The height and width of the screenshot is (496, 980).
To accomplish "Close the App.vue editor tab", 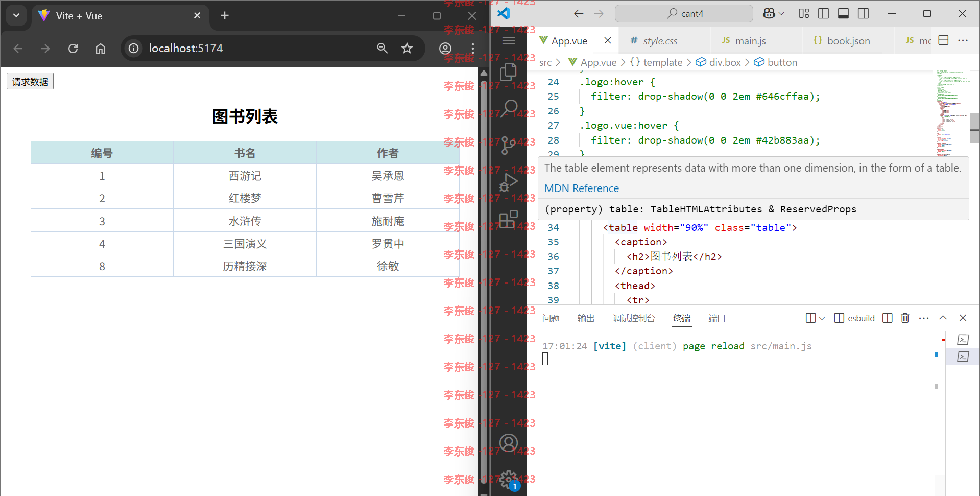I will pos(608,40).
